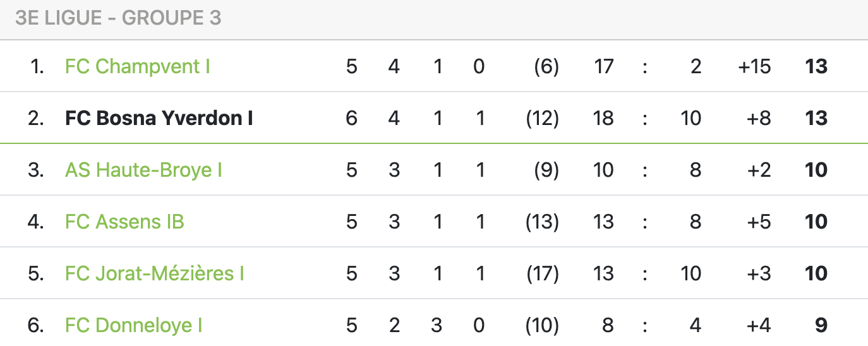868x346 pixels.
Task: Open the FC Donneloye I team link
Action: click(x=133, y=325)
